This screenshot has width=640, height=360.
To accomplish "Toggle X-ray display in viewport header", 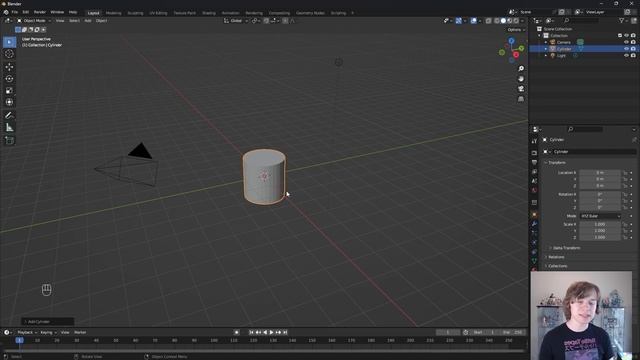I will (488, 20).
